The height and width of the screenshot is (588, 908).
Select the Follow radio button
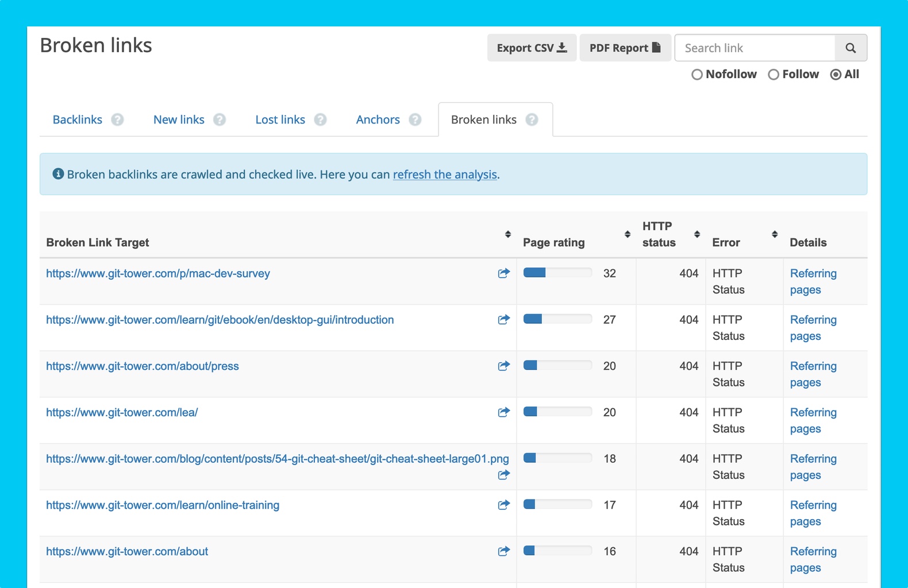[x=774, y=75]
